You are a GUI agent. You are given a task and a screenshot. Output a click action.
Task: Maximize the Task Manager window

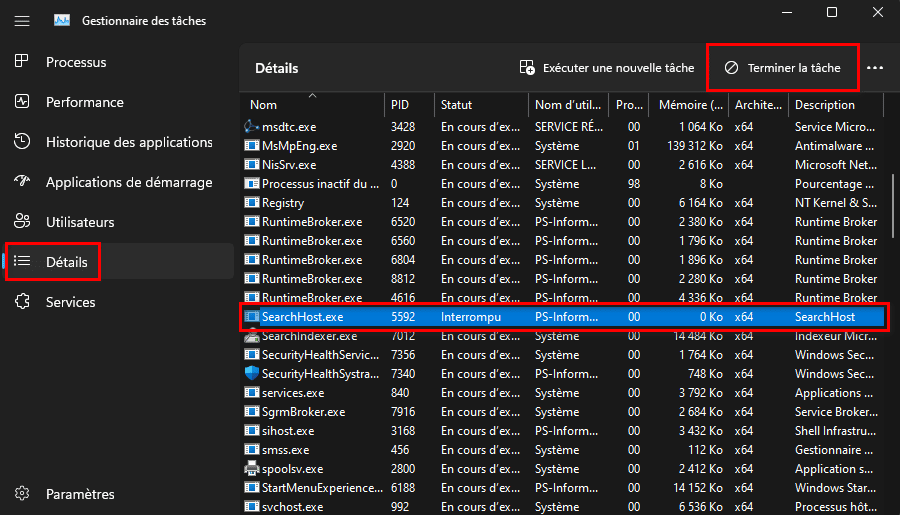point(832,12)
